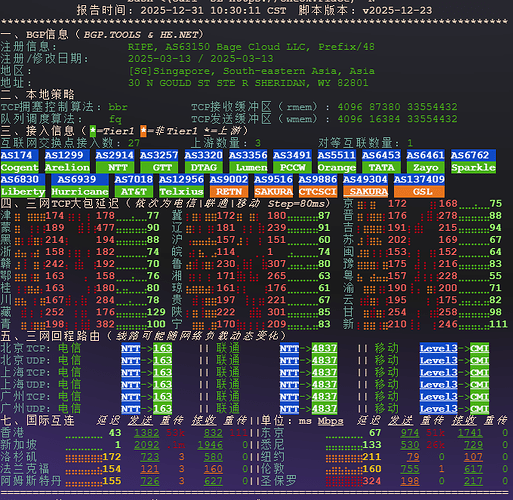Select the 新 row latency value 111
This screenshot has height=500, width=513.
click(498, 324)
